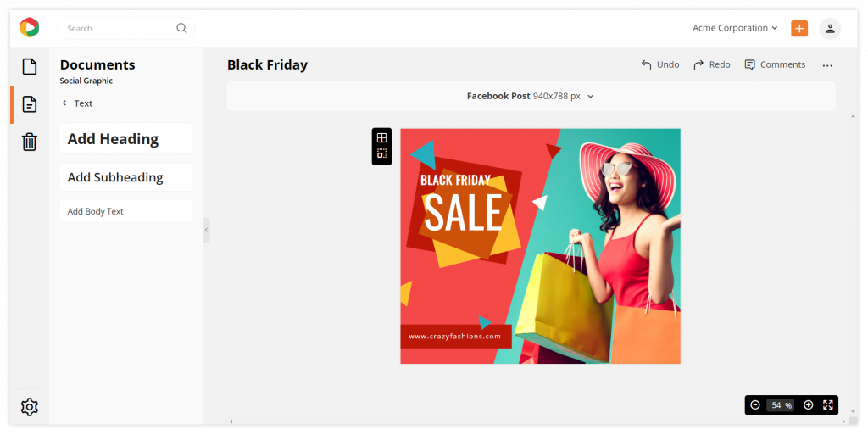Viewport: 868px width, 435px height.
Task: Open the three-dots more options menu
Action: (x=827, y=65)
